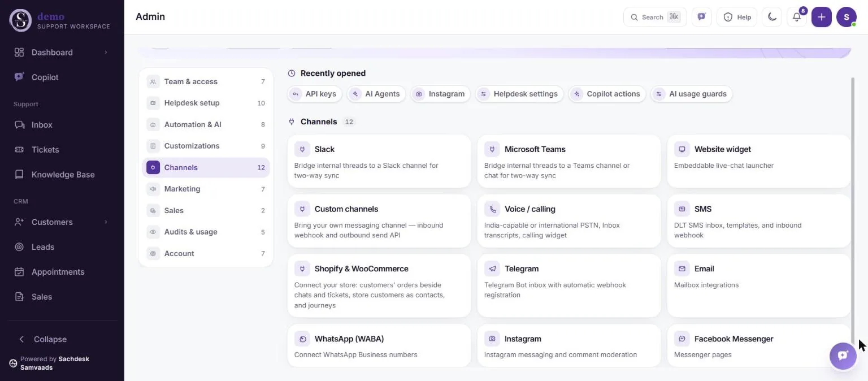This screenshot has width=868, height=381.
Task: Click the Custom channels card icon
Action: point(302,209)
